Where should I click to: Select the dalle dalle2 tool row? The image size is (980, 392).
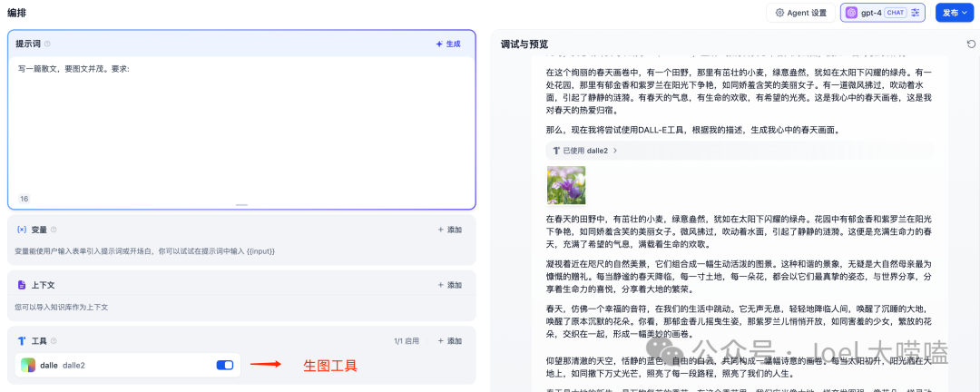(x=128, y=365)
